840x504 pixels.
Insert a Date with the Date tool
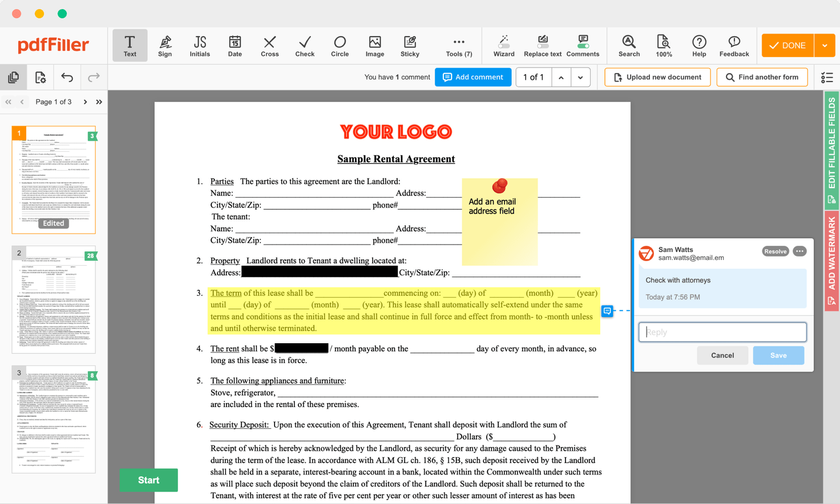(235, 46)
